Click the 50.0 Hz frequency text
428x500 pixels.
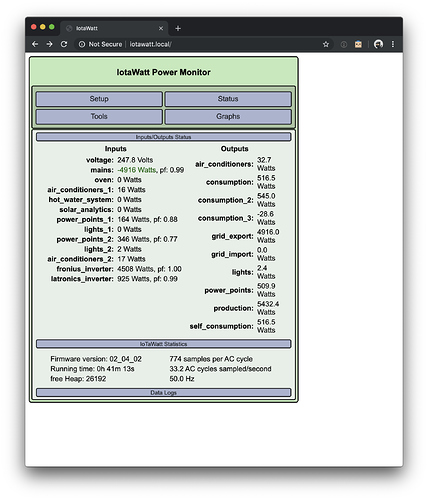[182, 379]
